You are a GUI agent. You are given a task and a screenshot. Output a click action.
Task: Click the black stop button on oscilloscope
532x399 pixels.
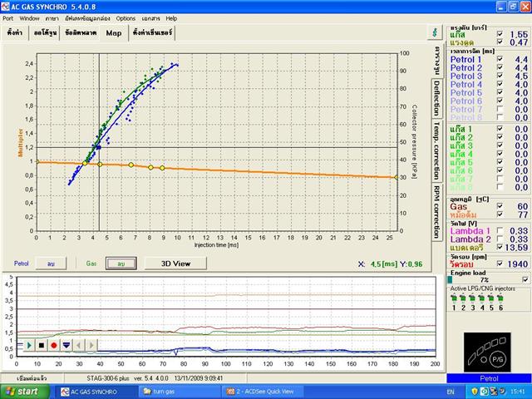click(x=42, y=344)
